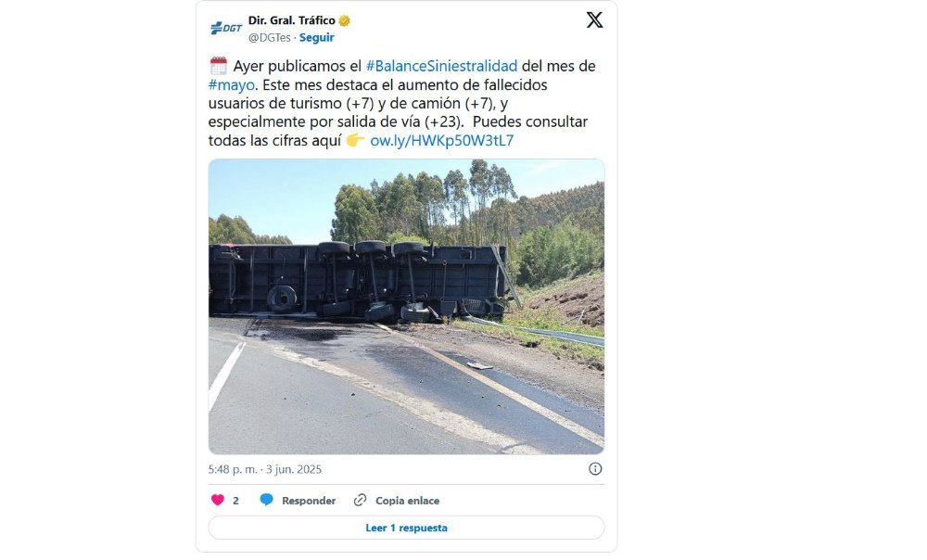
Task: Click the X logo icon
Action: click(x=594, y=20)
